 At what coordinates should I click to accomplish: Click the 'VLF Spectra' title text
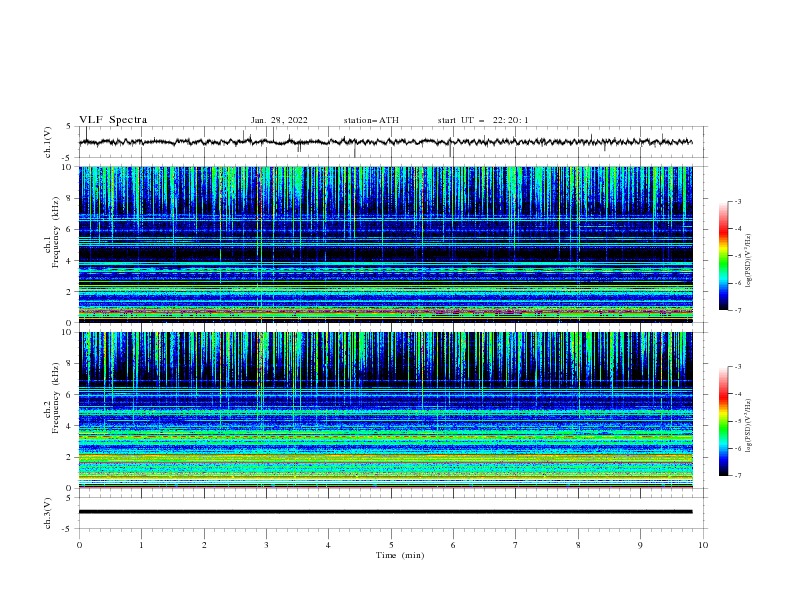(113, 120)
